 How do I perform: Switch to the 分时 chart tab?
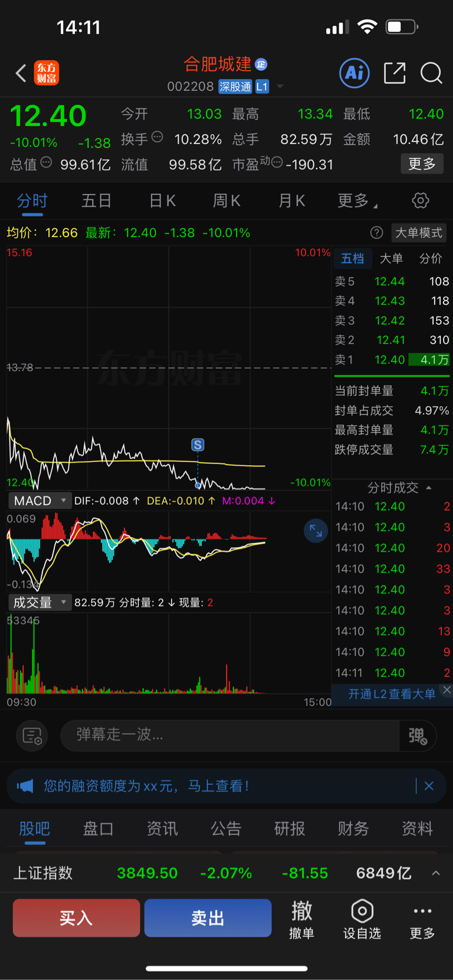(32, 201)
